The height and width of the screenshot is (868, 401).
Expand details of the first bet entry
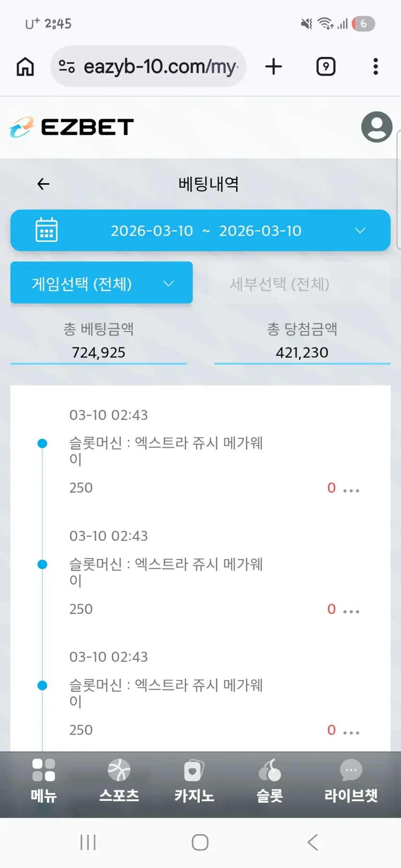[352, 490]
